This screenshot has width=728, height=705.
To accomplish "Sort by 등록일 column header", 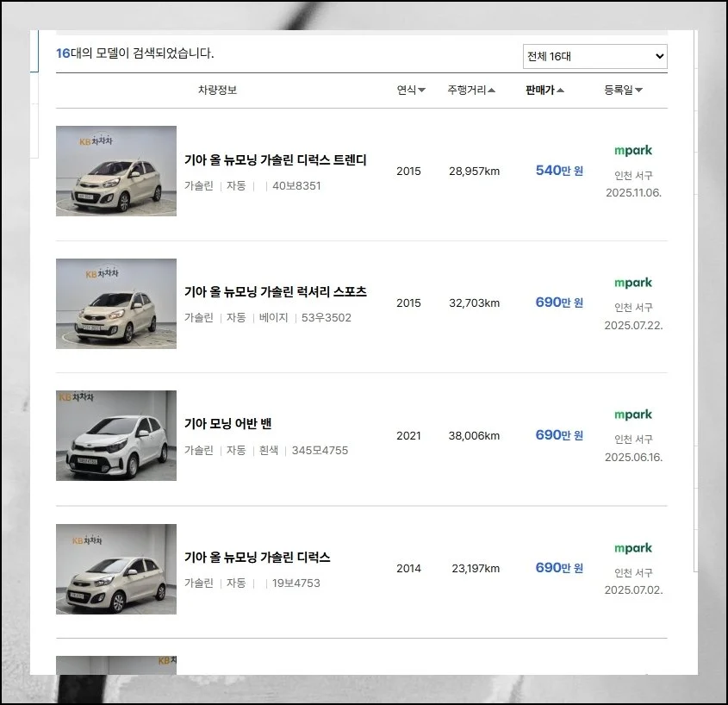I will [x=623, y=90].
